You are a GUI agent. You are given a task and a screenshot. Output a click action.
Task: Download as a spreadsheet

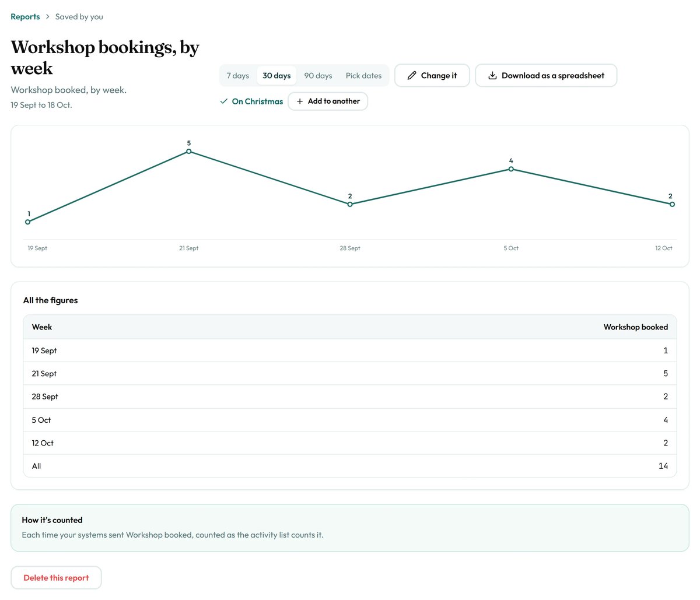pyautogui.click(x=546, y=76)
